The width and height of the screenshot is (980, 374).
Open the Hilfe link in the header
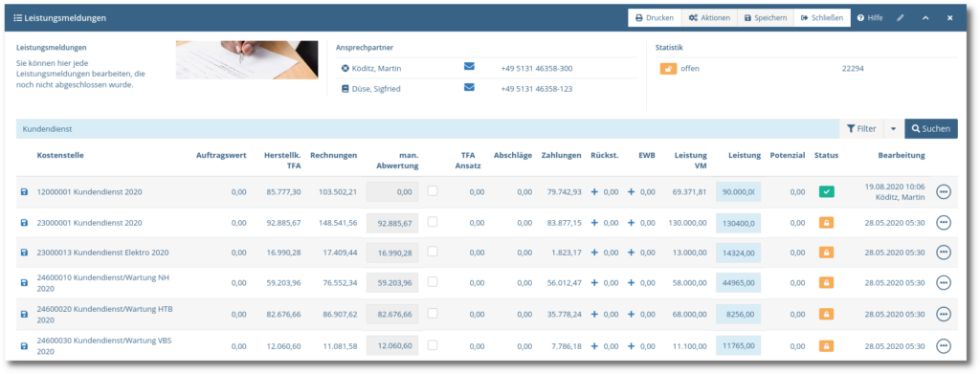(870, 18)
